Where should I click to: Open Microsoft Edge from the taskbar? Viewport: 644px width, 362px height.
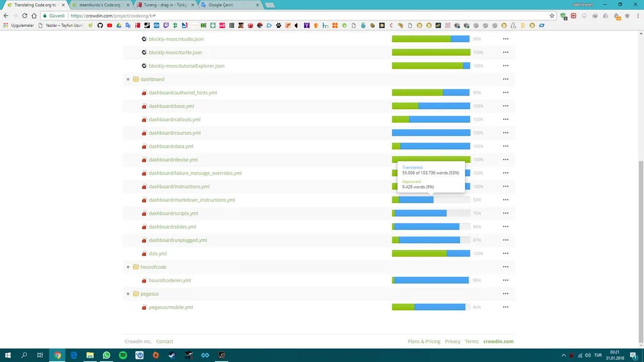pyautogui.click(x=74, y=355)
